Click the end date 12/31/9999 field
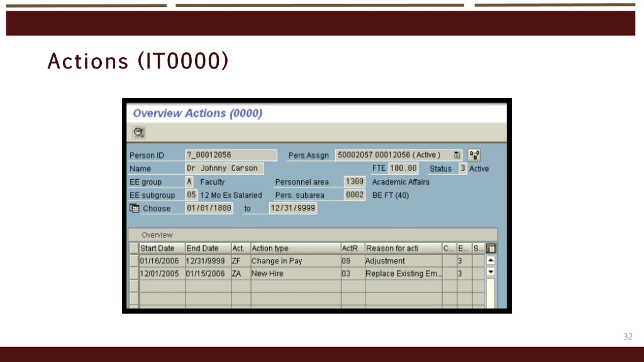The height and width of the screenshot is (362, 644). tap(293, 208)
